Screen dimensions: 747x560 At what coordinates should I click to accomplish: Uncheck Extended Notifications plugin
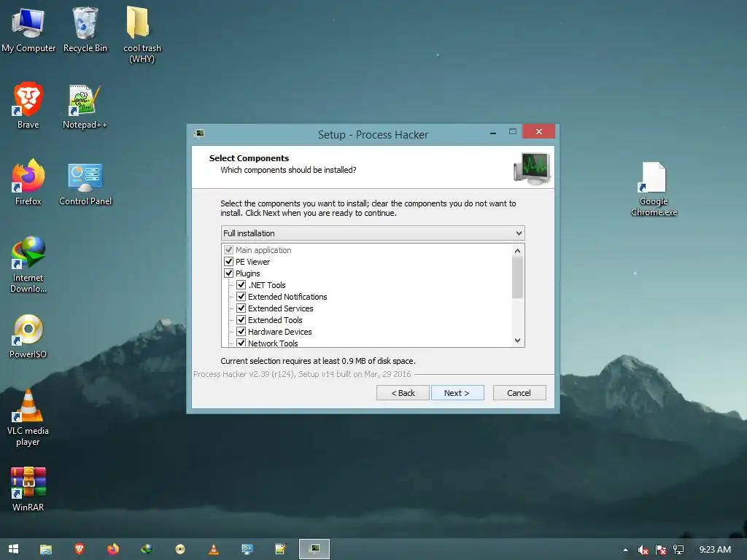(241, 296)
